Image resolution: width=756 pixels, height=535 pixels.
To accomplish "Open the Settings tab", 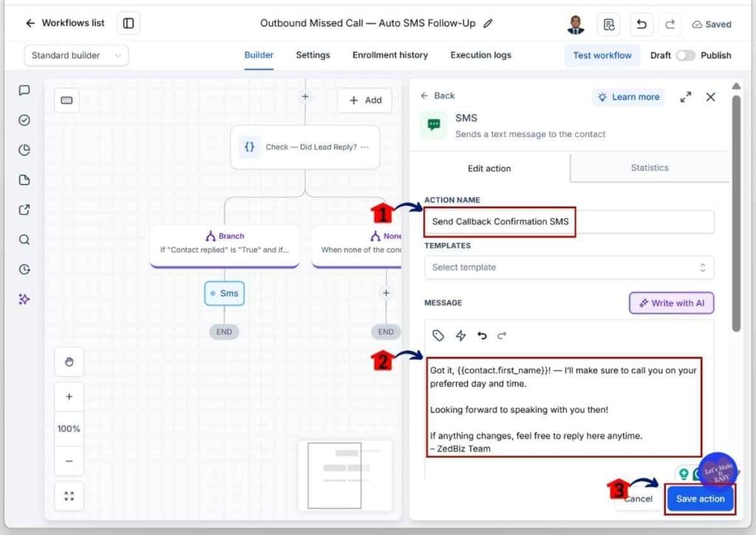I will pos(313,55).
